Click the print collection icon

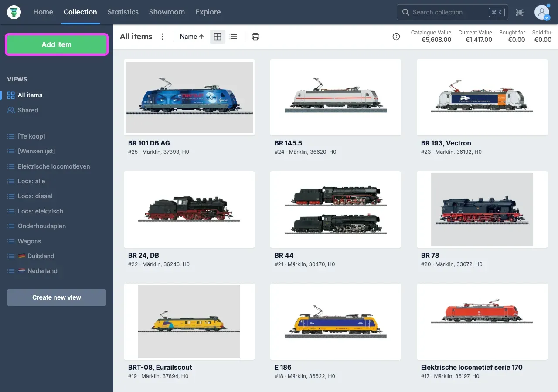click(x=255, y=37)
